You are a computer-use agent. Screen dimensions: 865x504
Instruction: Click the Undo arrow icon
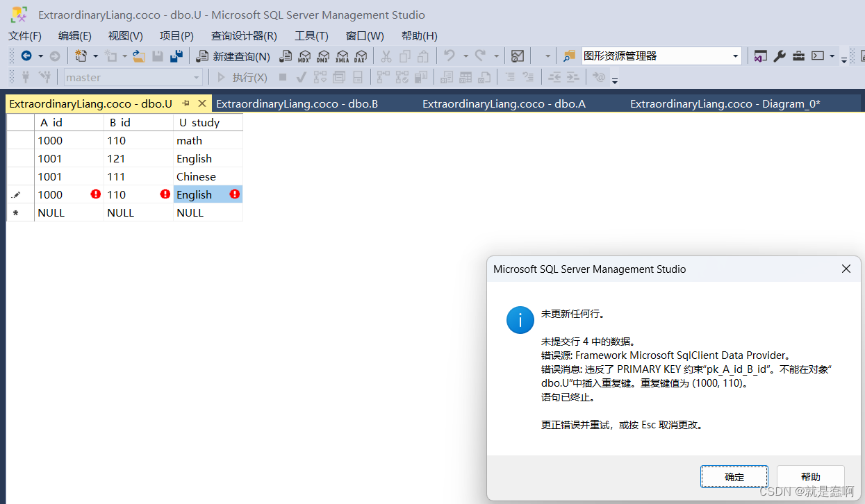click(x=450, y=56)
